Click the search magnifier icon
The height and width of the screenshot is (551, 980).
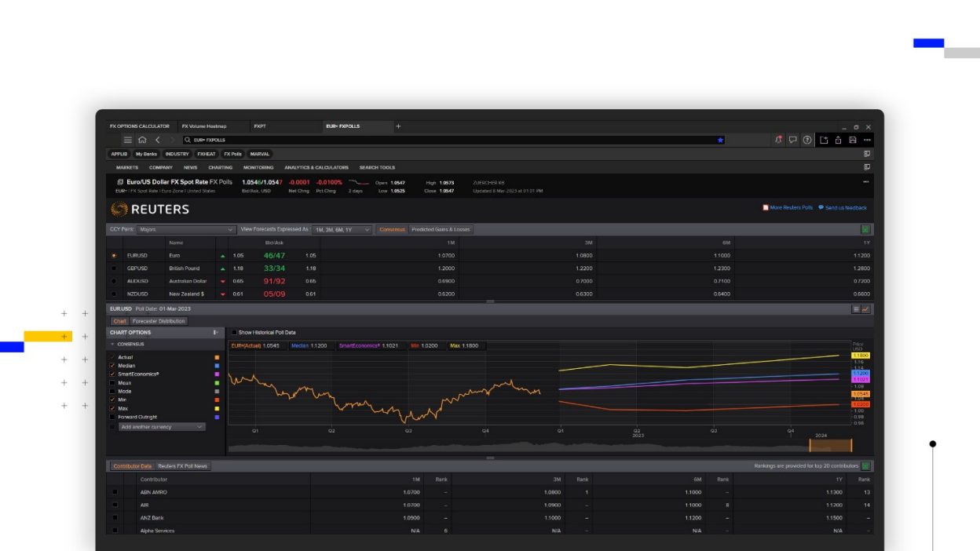[x=188, y=140]
